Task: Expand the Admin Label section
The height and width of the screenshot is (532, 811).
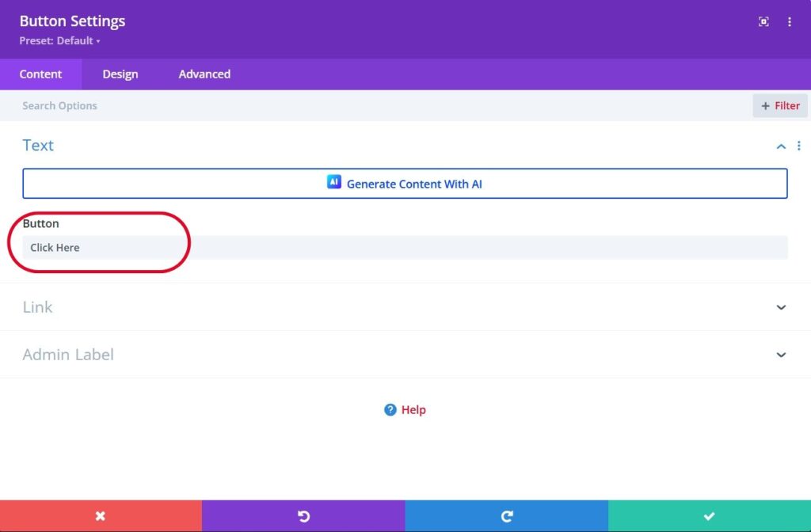Action: pyautogui.click(x=781, y=355)
